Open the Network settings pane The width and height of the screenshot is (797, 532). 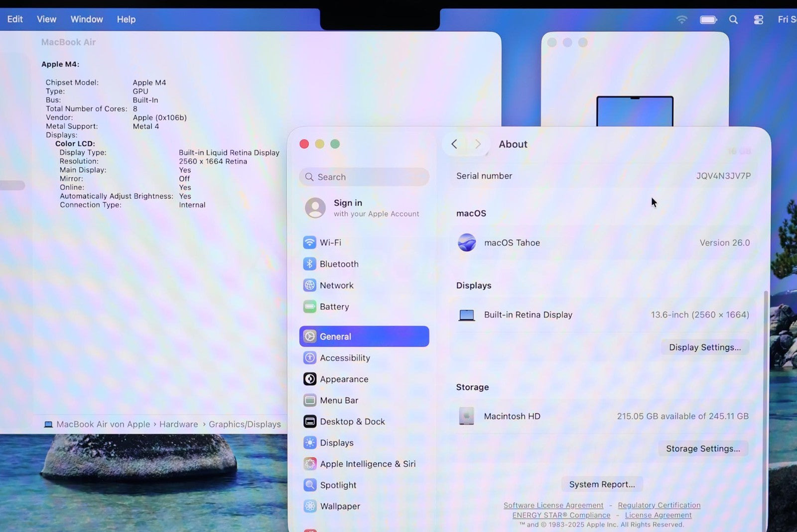click(x=336, y=285)
